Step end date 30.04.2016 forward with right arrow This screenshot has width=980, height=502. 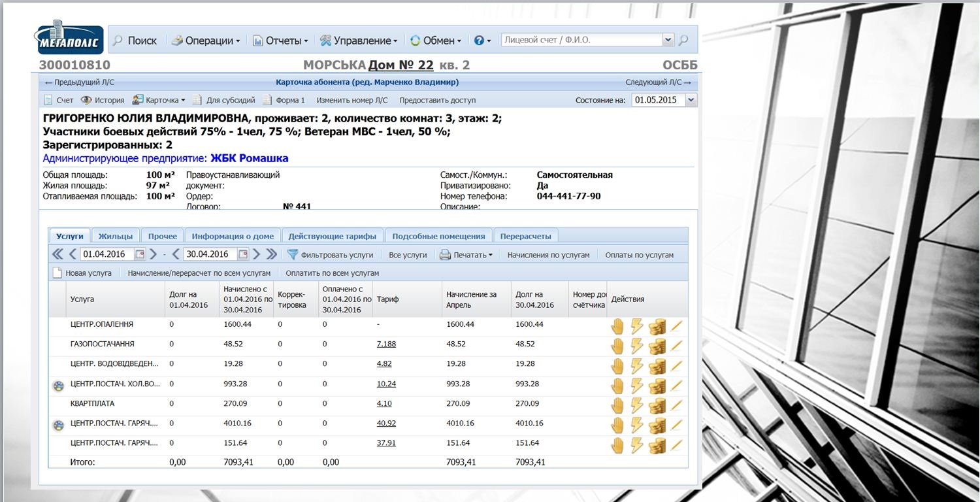coord(257,254)
